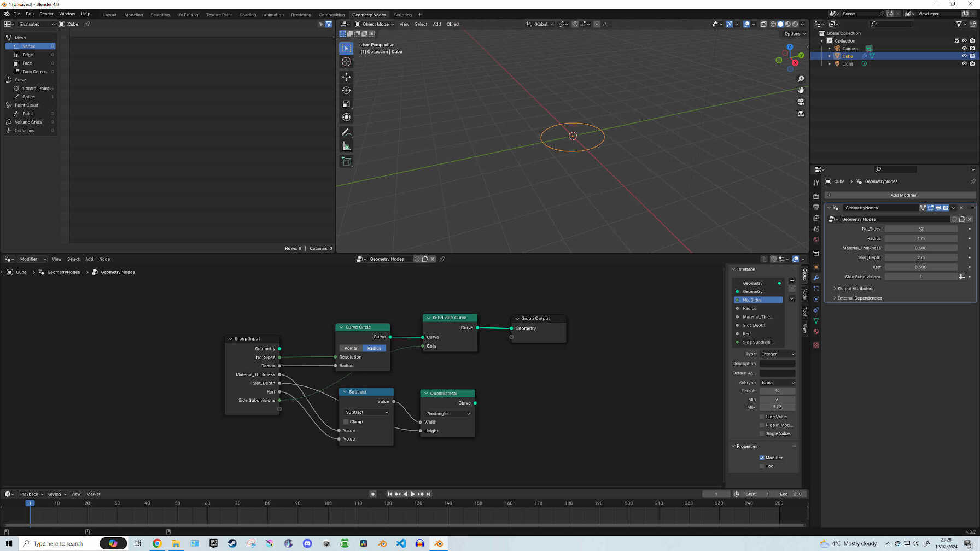Toggle camera view icon in viewport

801,102
